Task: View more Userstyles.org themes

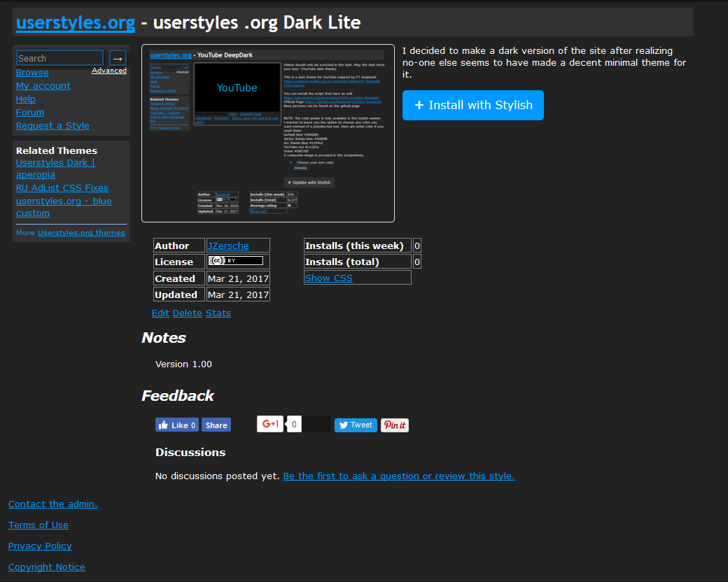Action: [x=81, y=232]
